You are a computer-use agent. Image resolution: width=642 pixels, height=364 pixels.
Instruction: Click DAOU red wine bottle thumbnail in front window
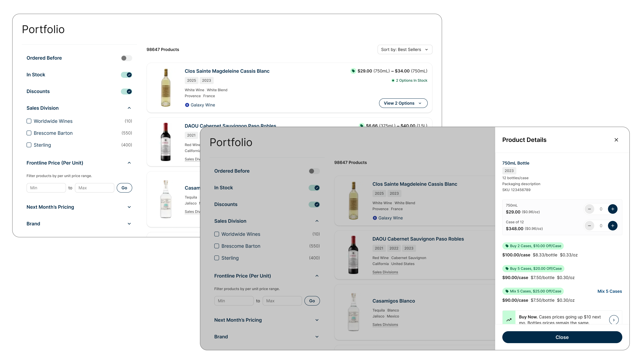click(x=353, y=255)
